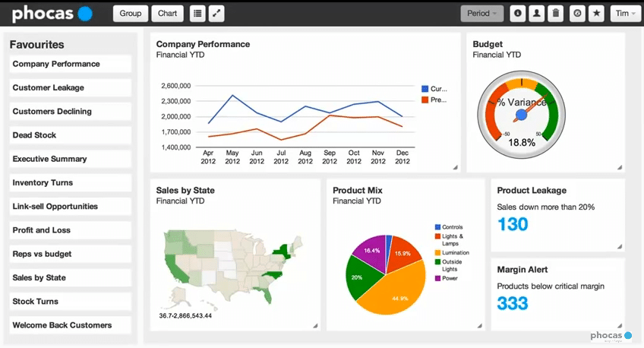Open Profit and Loss favourite

point(42,230)
